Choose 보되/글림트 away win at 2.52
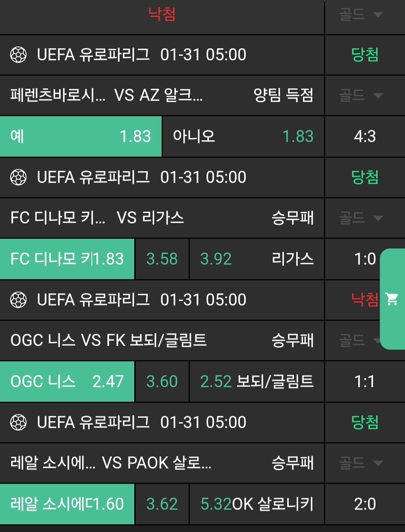405x532 pixels. coord(257,382)
